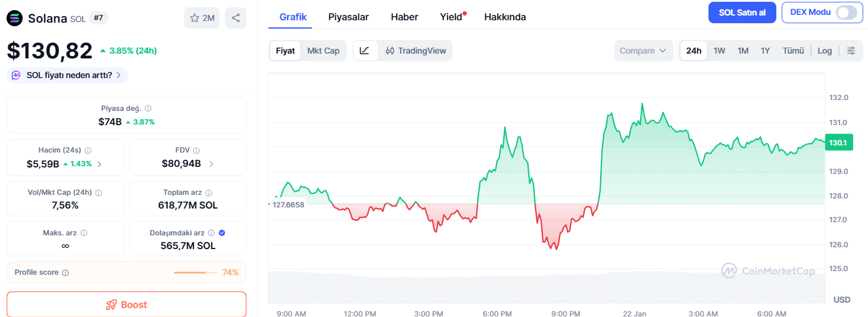Click the AI icon beside 'SOL fiyatı neden arttı?'
868x317 pixels.
click(x=16, y=75)
